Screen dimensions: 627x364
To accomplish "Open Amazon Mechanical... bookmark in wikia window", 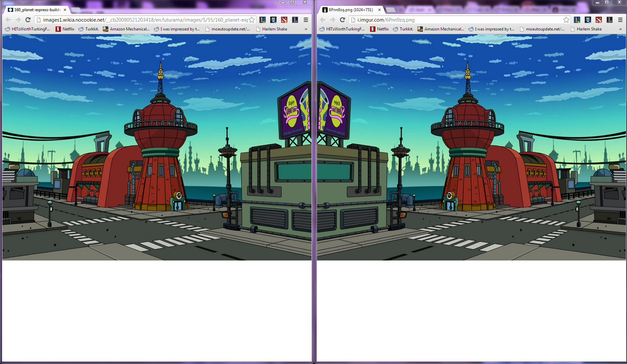I will (126, 29).
